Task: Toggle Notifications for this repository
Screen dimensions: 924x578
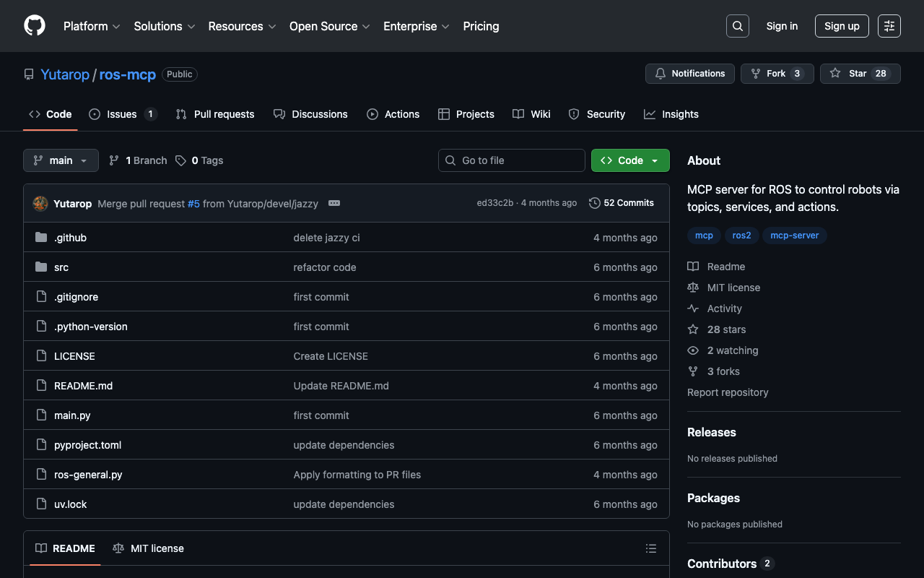Action: pos(689,74)
